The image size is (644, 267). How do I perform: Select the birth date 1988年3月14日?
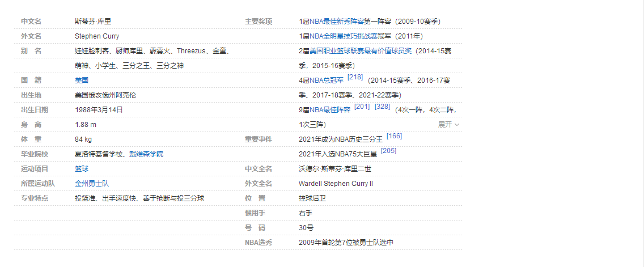[x=99, y=110]
